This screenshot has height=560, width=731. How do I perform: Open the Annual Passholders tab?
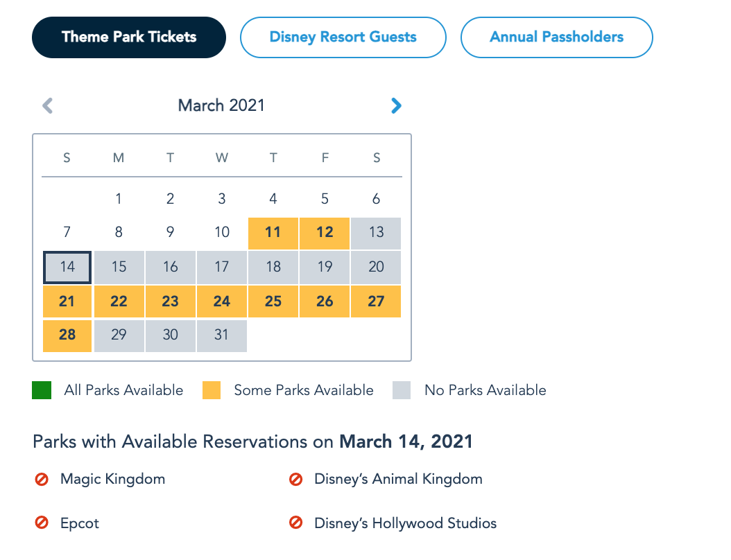(x=556, y=37)
